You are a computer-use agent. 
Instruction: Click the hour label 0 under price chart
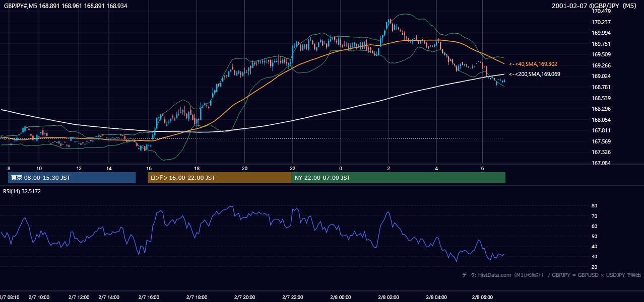tap(340, 168)
